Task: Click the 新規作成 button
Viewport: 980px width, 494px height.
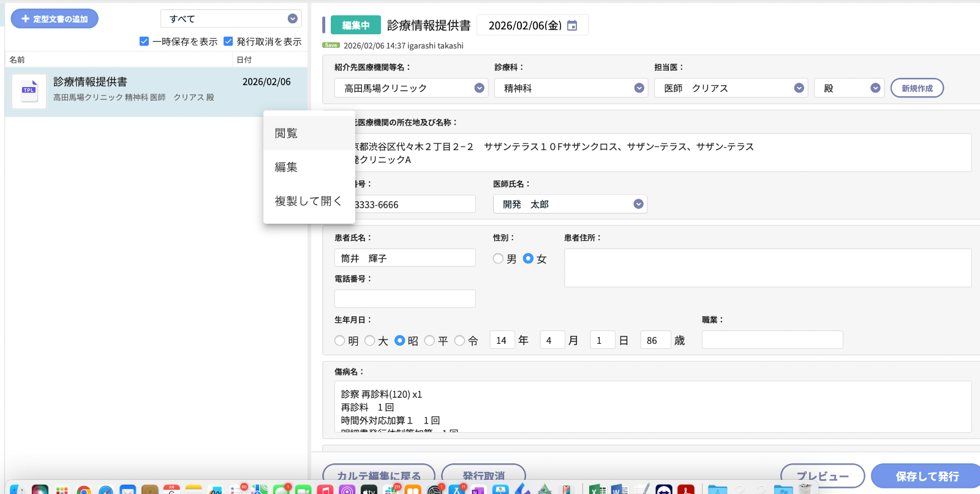Action: pyautogui.click(x=917, y=88)
